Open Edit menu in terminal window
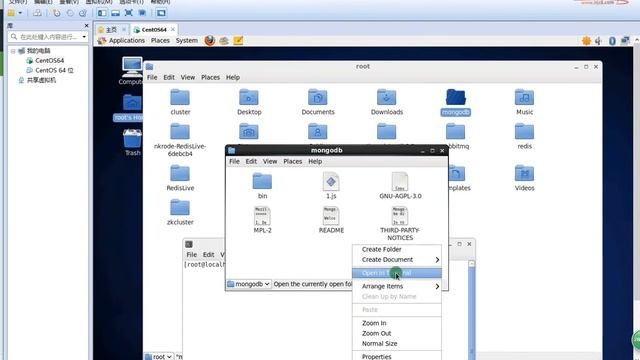The height and width of the screenshot is (360, 640). [x=208, y=254]
